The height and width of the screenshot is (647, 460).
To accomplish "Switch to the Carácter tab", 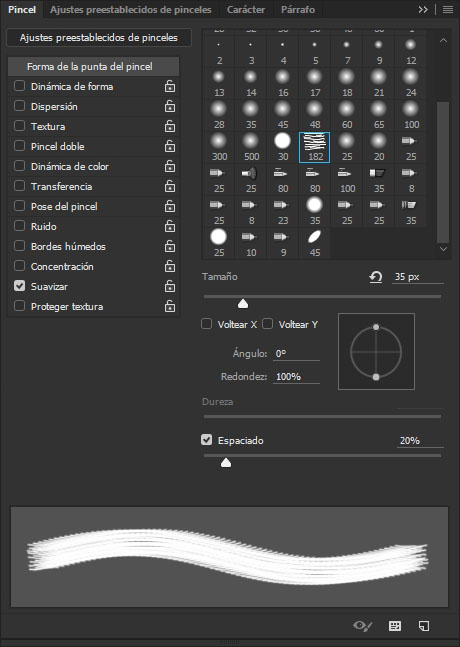I will point(246,9).
